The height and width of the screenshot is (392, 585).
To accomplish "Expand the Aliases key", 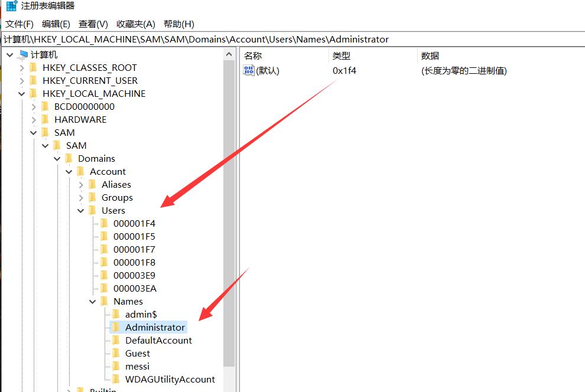I will pos(80,184).
